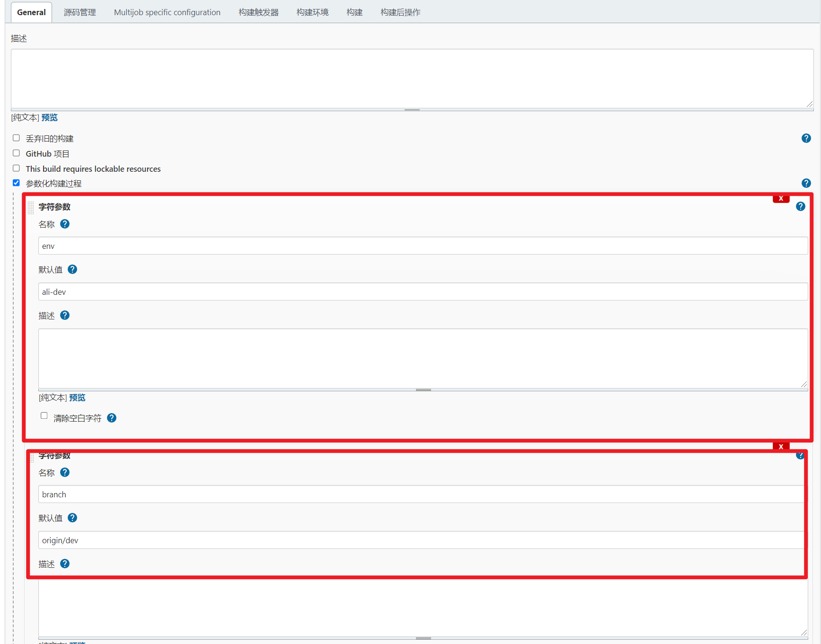The height and width of the screenshot is (644, 821).
Task: Click help icon beside 清除空白字符
Action: tap(112, 418)
